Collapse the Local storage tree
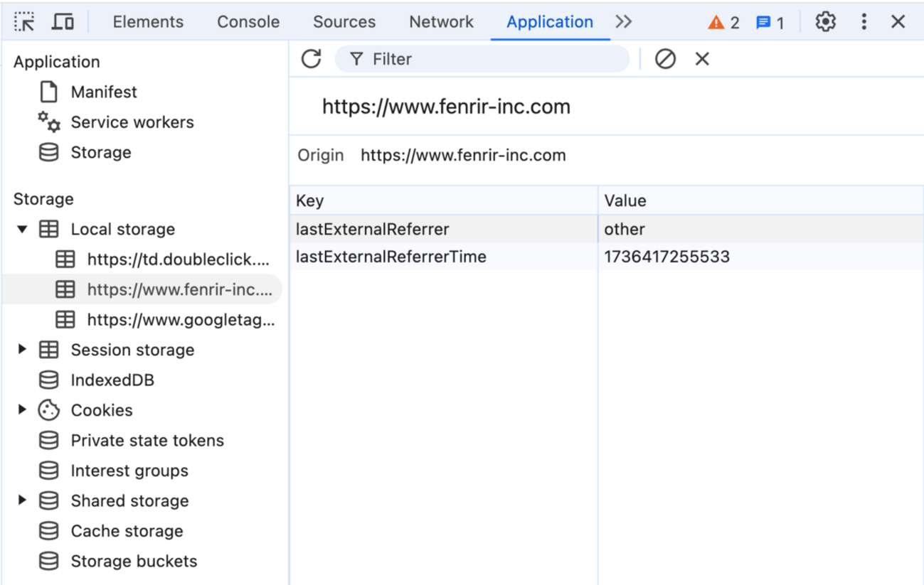The width and height of the screenshot is (924, 585). coord(22,230)
